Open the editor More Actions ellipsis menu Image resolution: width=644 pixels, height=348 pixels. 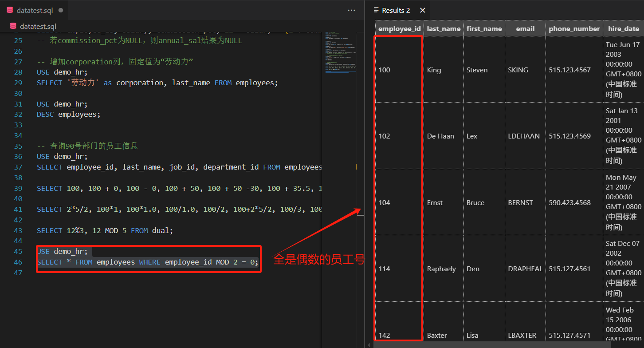(352, 10)
